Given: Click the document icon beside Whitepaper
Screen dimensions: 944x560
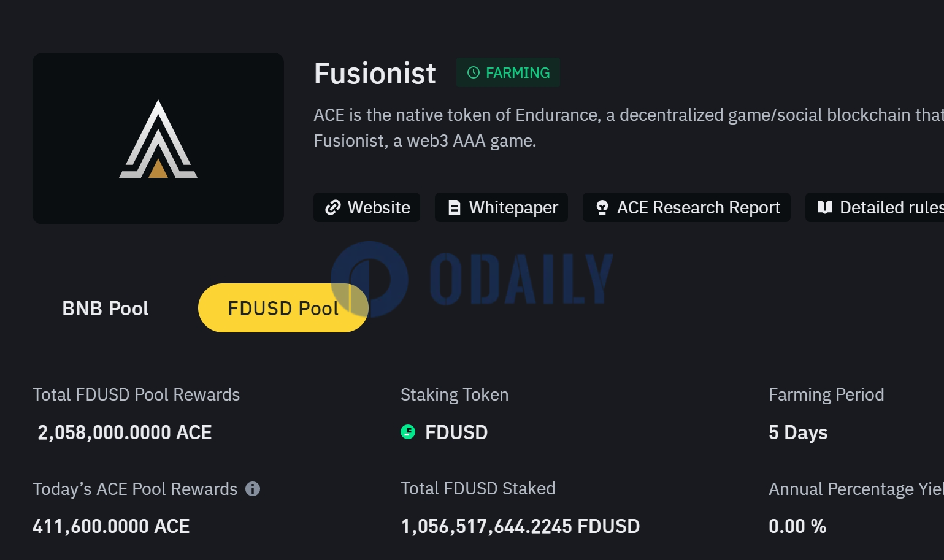Looking at the screenshot, I should click(x=454, y=208).
